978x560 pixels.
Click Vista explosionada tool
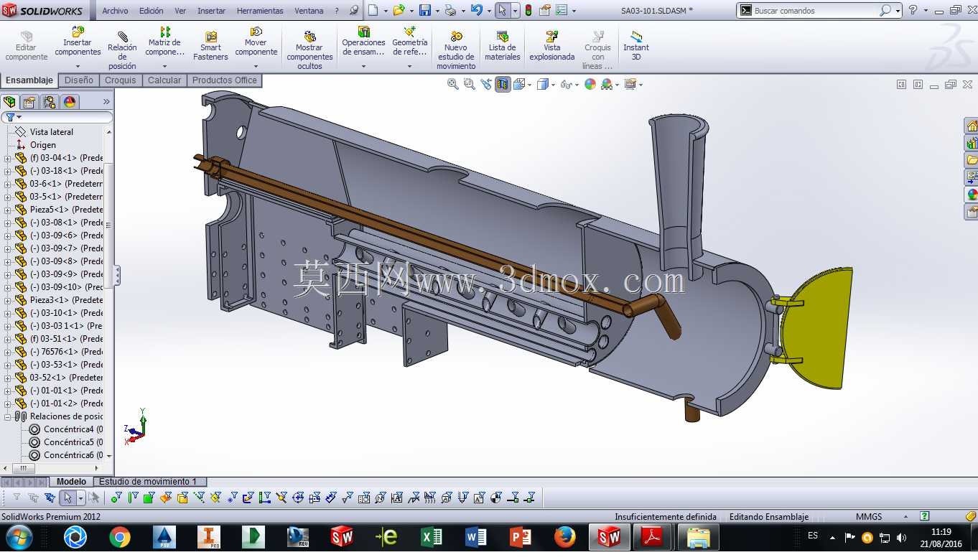pos(552,47)
